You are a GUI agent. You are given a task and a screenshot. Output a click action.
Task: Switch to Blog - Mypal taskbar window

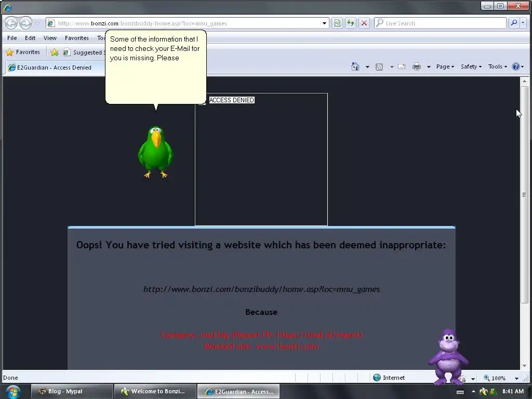(x=72, y=391)
